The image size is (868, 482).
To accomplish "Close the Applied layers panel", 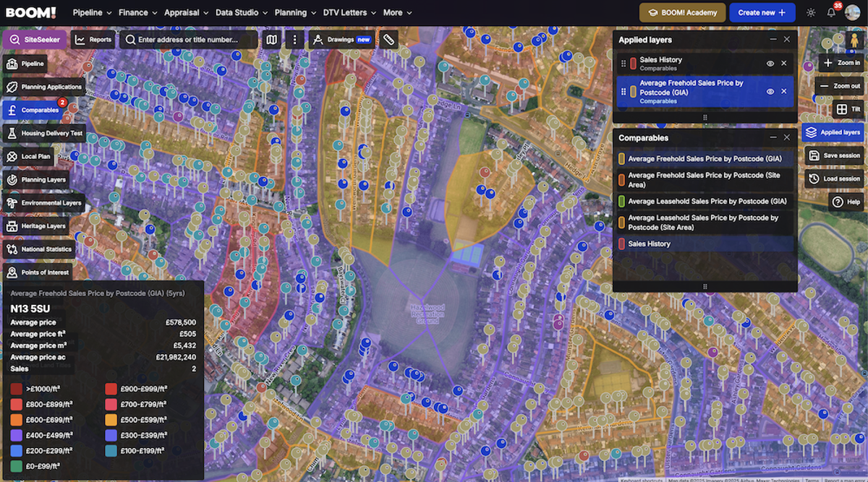I will point(786,40).
